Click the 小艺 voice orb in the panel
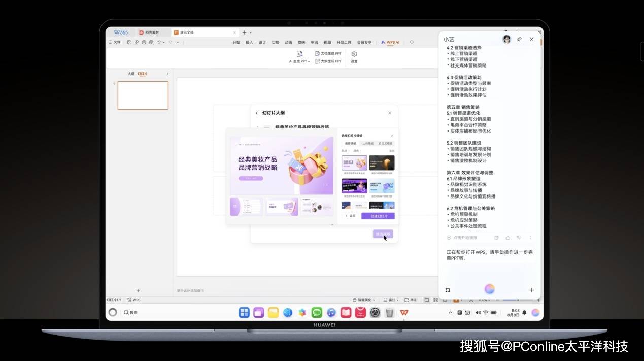644x361 pixels. tap(489, 289)
